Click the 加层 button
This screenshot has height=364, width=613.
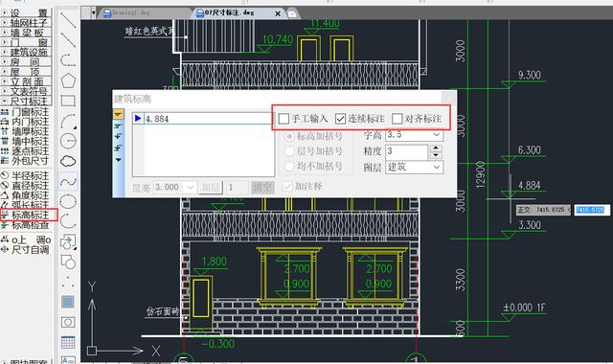(211, 188)
